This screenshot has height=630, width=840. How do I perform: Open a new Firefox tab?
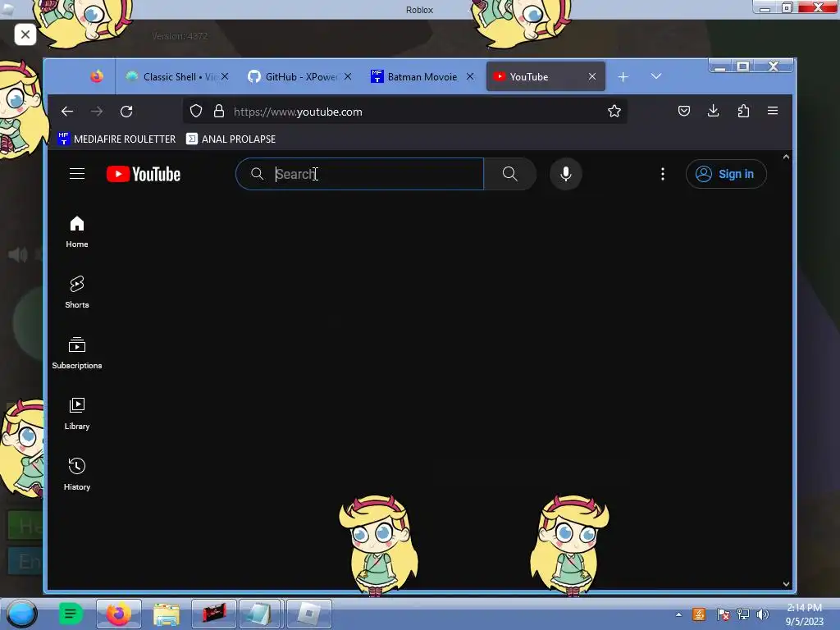623,77
